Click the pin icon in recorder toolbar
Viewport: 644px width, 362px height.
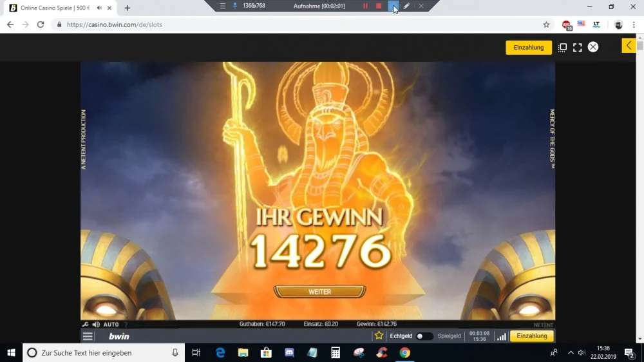[235, 6]
